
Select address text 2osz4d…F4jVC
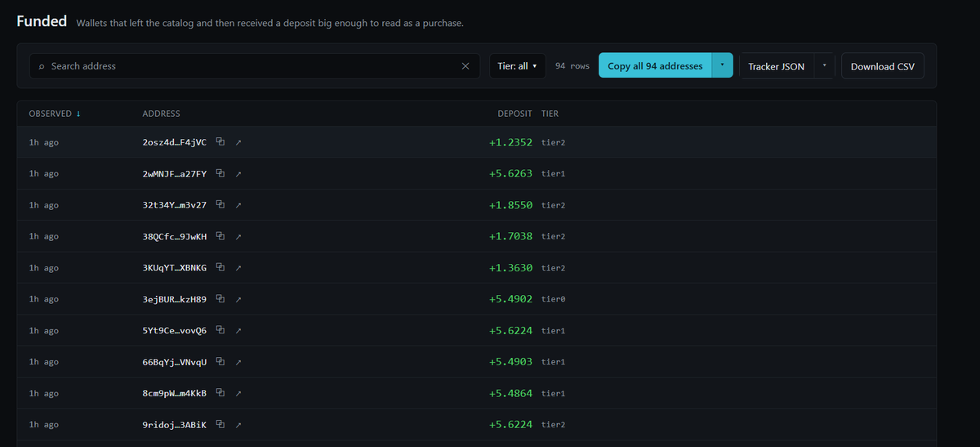coord(175,142)
